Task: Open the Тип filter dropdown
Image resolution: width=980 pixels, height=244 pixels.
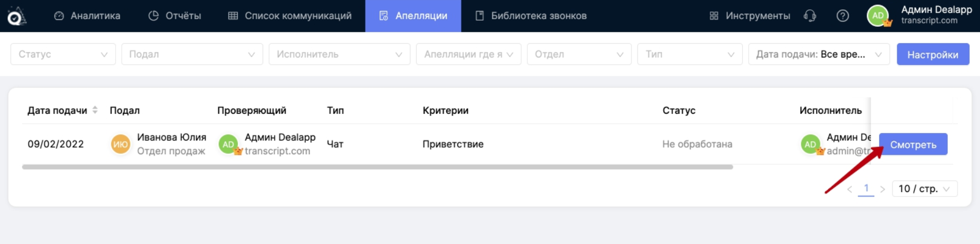Action: coord(690,54)
